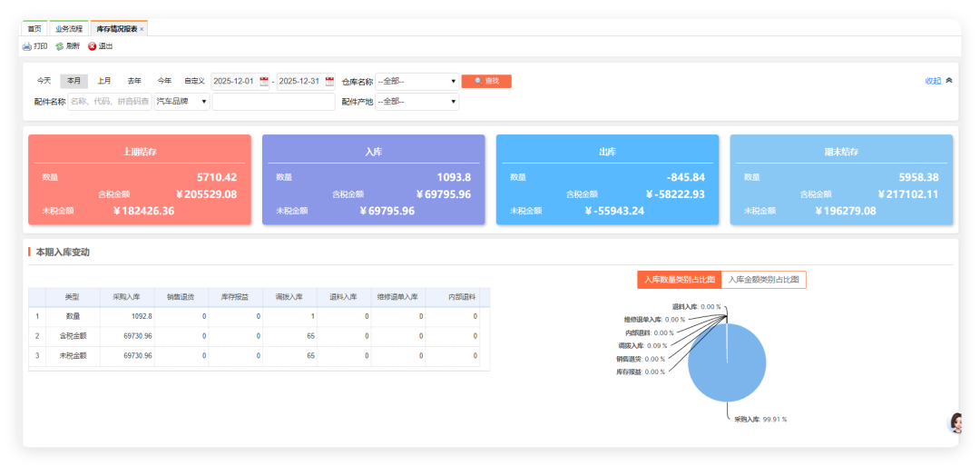Click the ¥205529.08 value
This screenshot has height=466, width=980.
pos(206,194)
